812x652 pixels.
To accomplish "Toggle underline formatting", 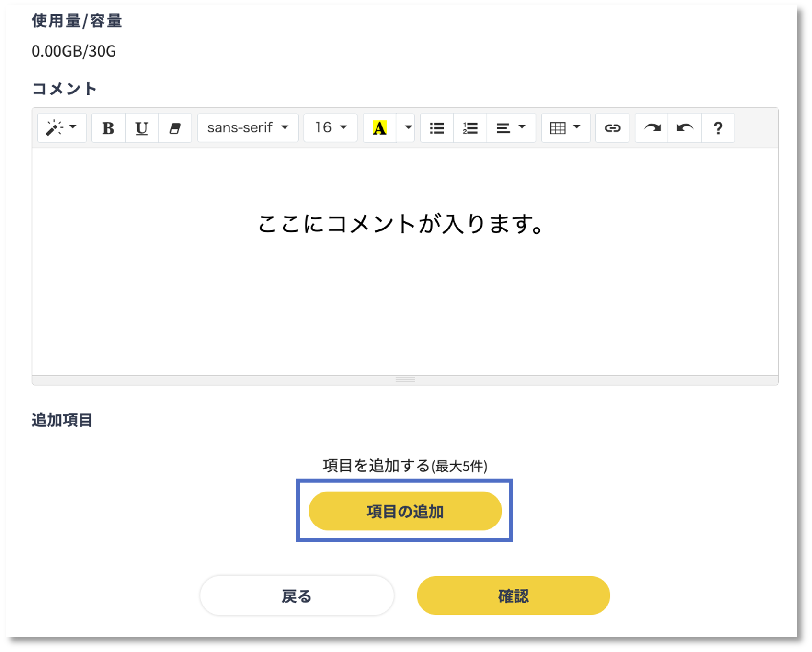I will (141, 128).
